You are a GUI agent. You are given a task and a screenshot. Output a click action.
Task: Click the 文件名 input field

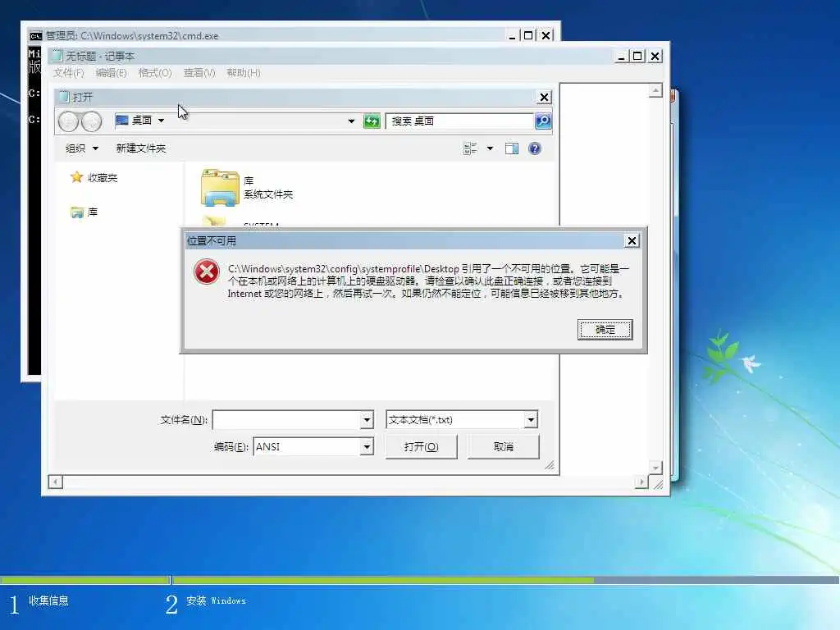pyautogui.click(x=287, y=420)
